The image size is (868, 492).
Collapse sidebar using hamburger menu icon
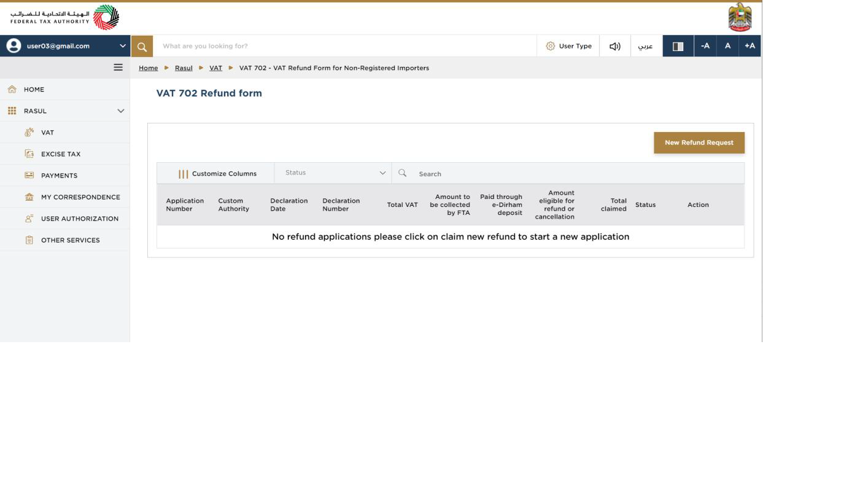pyautogui.click(x=118, y=68)
